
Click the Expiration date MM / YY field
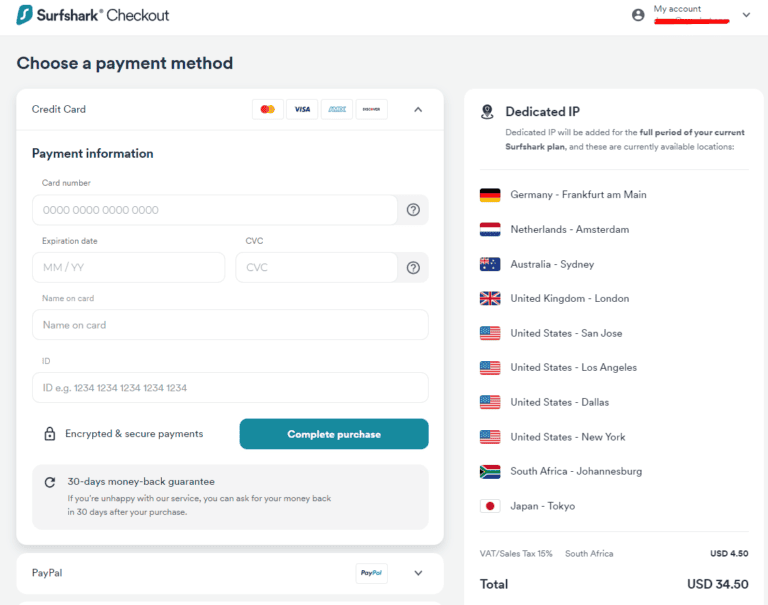coord(128,267)
